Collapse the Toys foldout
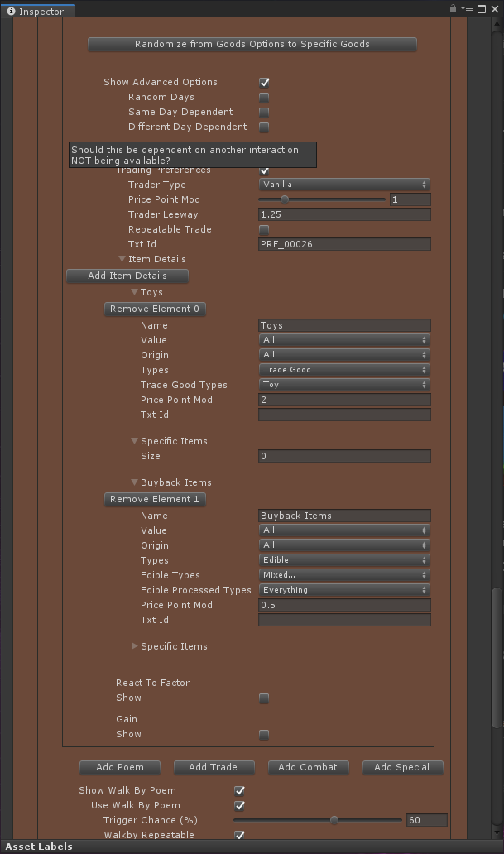This screenshot has height=854, width=504. (x=134, y=292)
